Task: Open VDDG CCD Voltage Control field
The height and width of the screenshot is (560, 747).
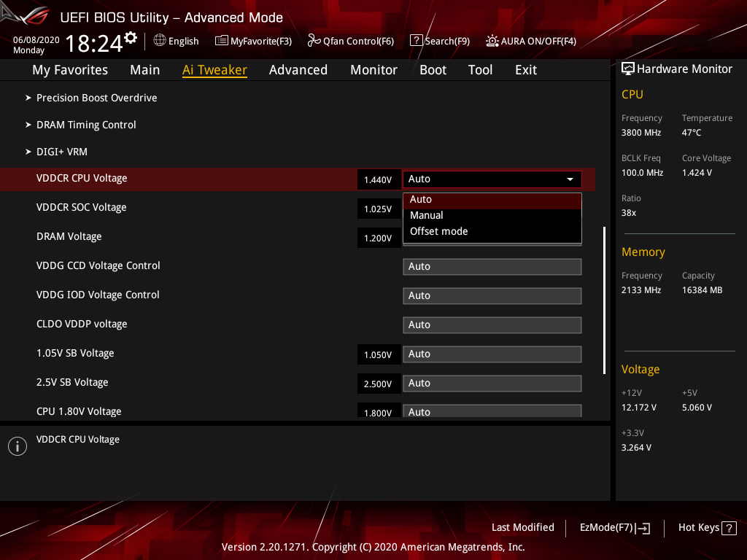Action: 492,267
